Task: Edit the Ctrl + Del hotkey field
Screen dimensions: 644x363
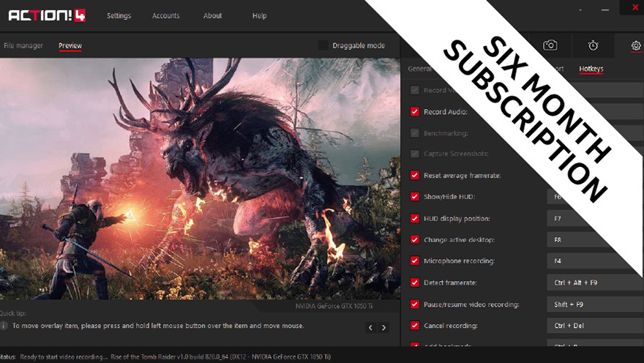Action: point(595,326)
